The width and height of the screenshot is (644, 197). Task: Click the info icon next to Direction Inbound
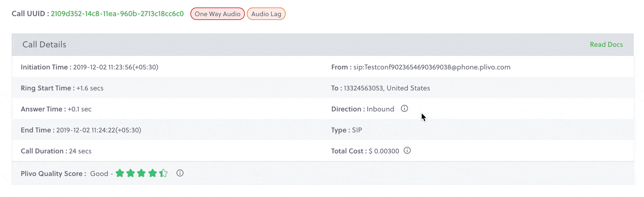[x=404, y=108]
